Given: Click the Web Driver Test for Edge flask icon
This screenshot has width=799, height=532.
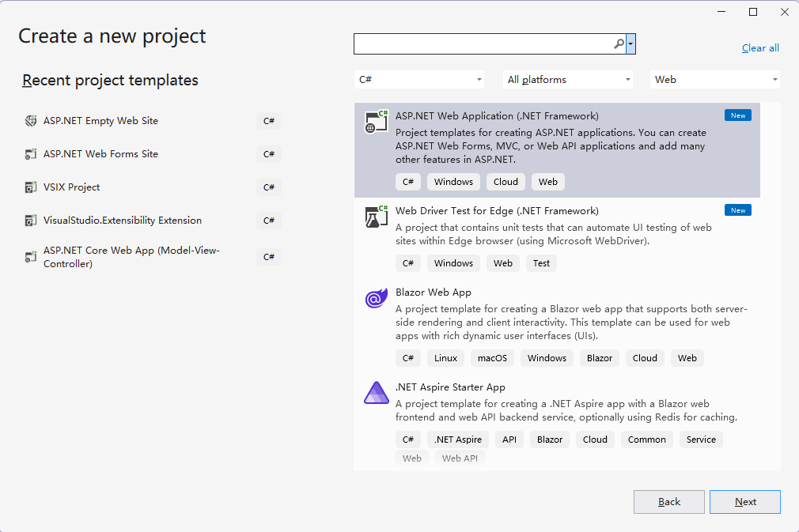Looking at the screenshot, I should (x=377, y=217).
